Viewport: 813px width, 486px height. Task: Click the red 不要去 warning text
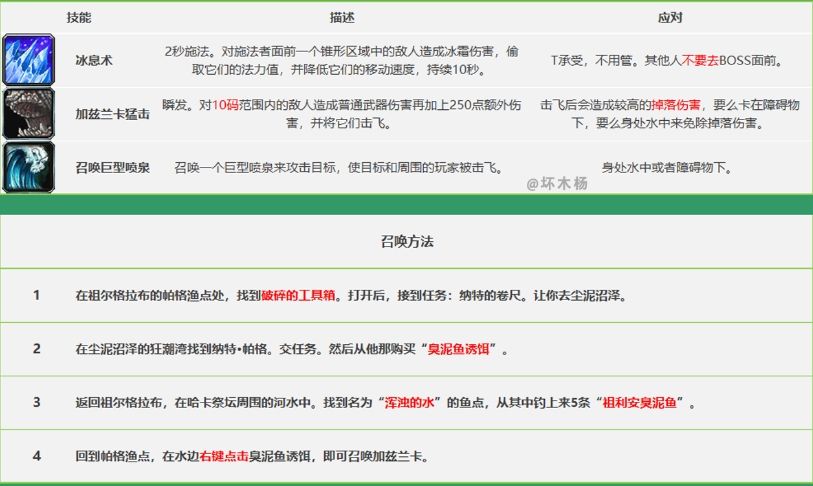[700, 61]
